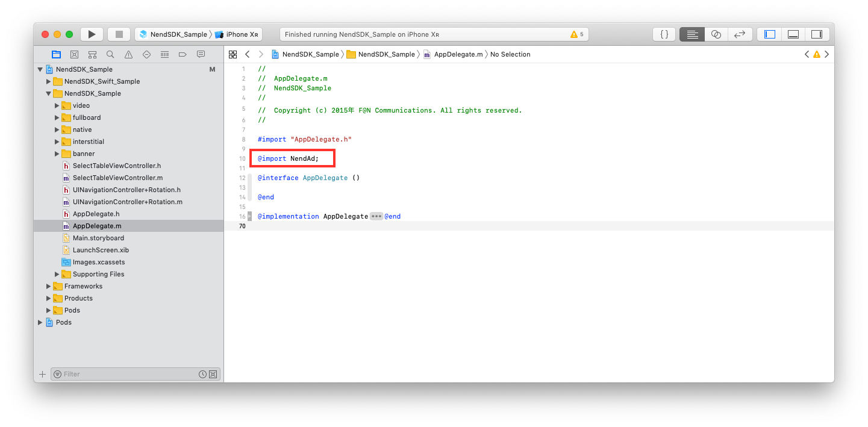868x427 pixels.
Task: Switch to the version editor
Action: (740, 34)
